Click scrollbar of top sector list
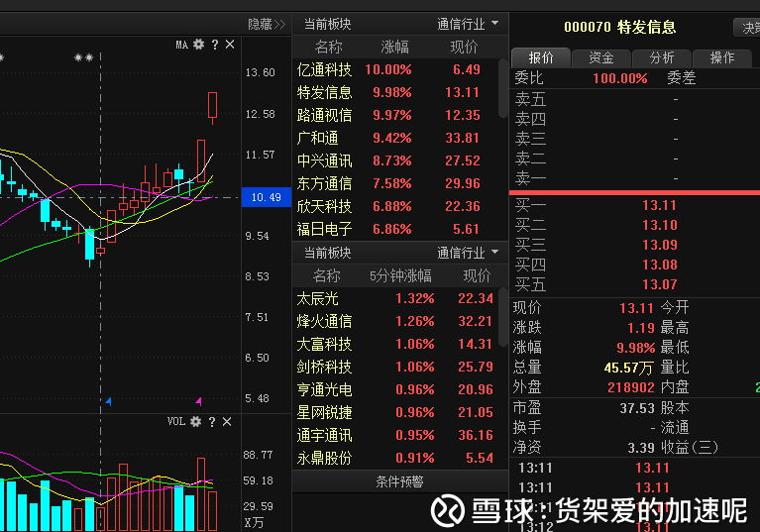760x532 pixels. (502, 88)
